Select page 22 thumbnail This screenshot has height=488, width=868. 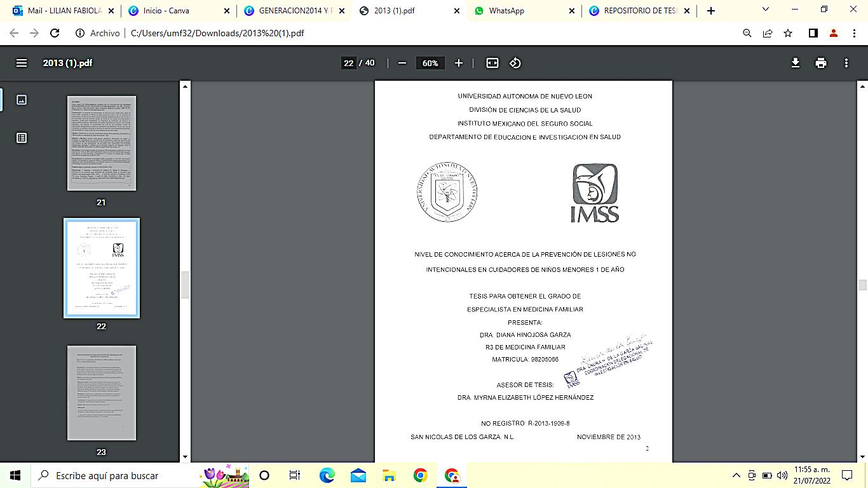coord(102,268)
